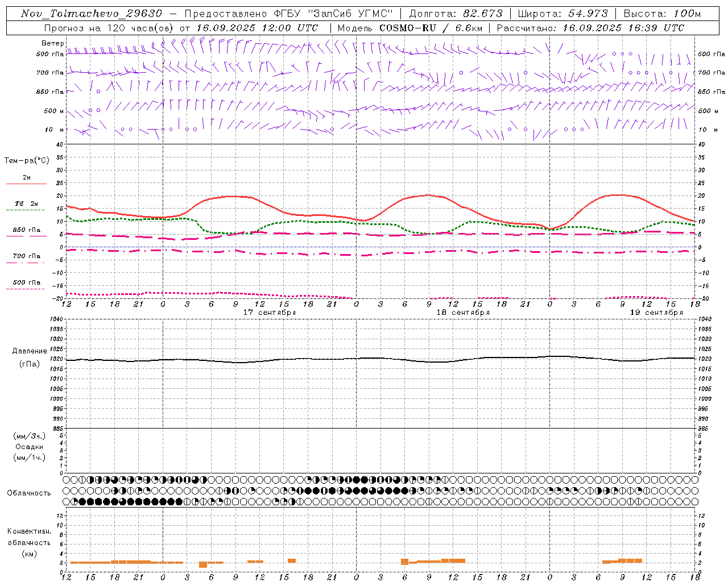The height and width of the screenshot is (582, 728).
Task: Click the 850 гПа temperature legend label
Action: (x=27, y=230)
